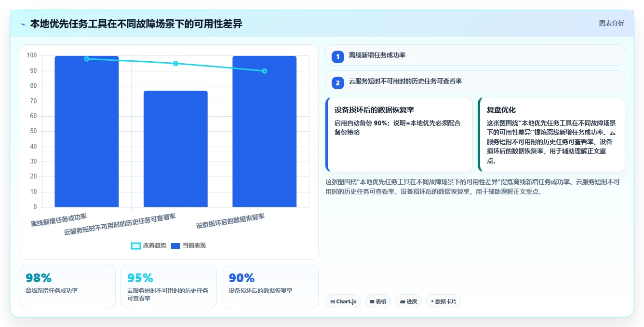Click the page title 本地优先任务工具在不同故障场景下的可用性差异
Screen dimensions: 644x327
click(x=136, y=24)
